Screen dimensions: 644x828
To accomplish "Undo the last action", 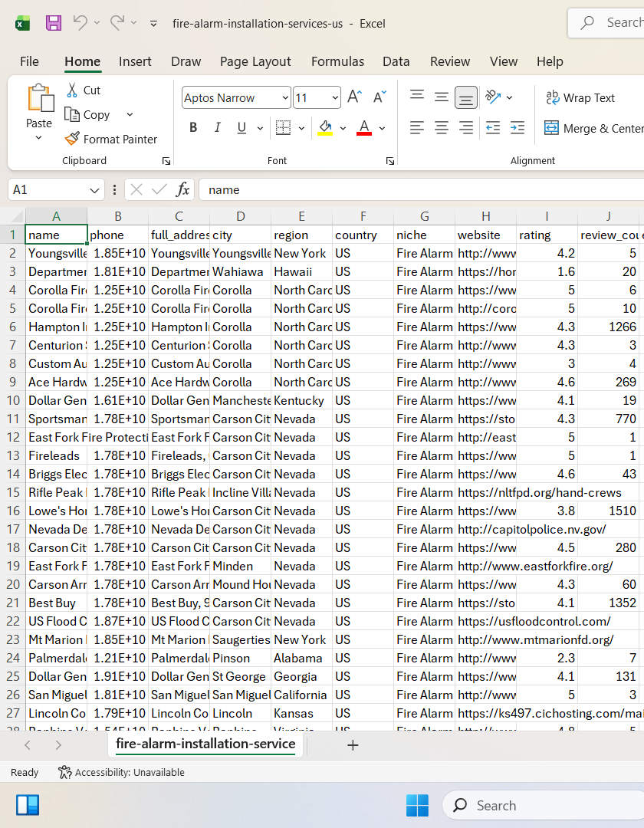I will point(80,23).
